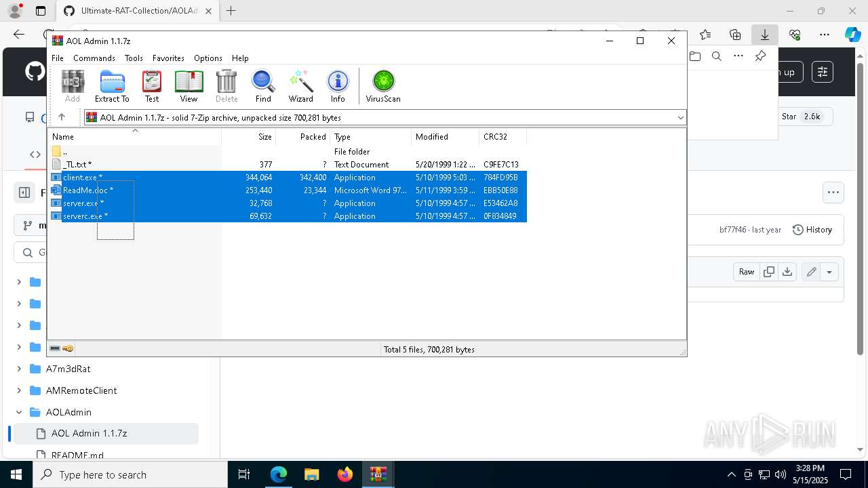The height and width of the screenshot is (488, 868).
Task: Open file History on GitHub
Action: (812, 230)
